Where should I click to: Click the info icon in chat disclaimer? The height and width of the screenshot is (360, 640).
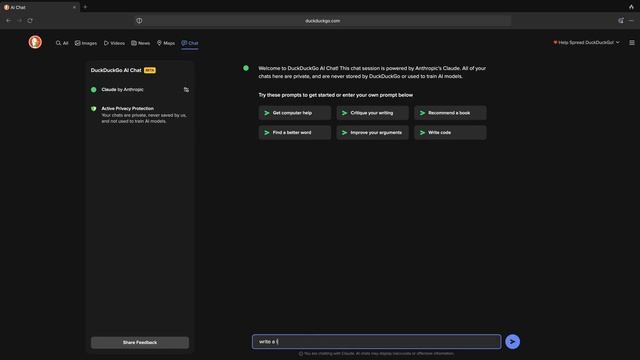click(301, 354)
